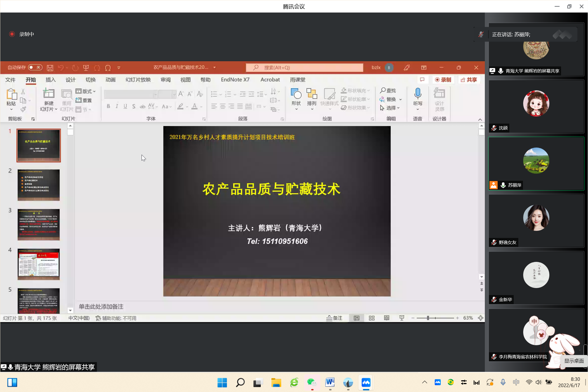The image size is (588, 392).
Task: Click the Windows Start button
Action: tap(222, 383)
